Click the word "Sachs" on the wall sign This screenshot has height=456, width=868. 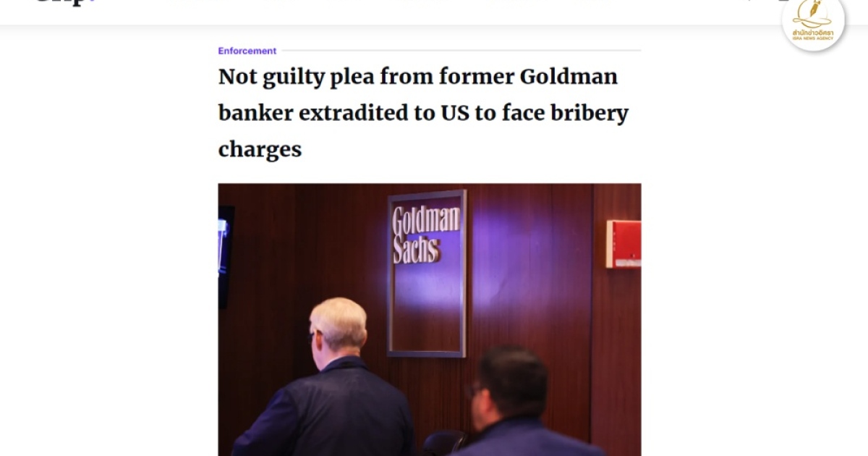coord(416,251)
